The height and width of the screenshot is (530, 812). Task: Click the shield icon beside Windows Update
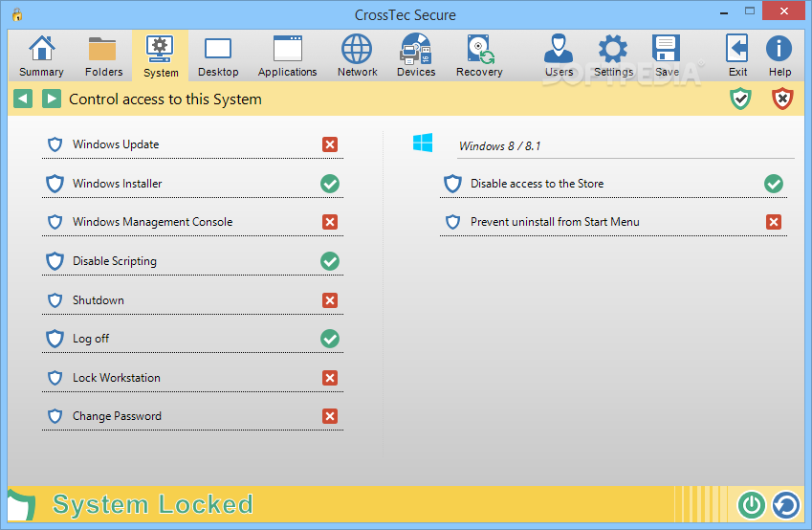click(55, 144)
